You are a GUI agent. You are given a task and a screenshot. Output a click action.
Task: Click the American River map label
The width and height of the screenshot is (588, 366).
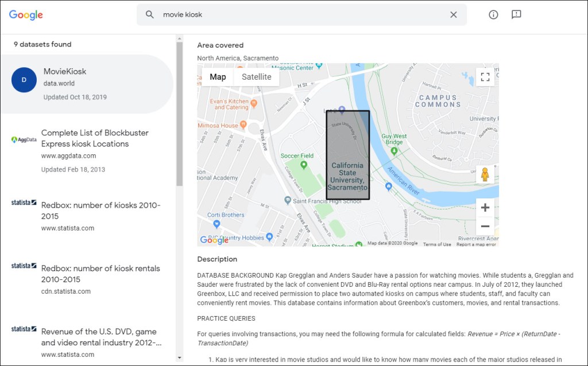pos(404,181)
